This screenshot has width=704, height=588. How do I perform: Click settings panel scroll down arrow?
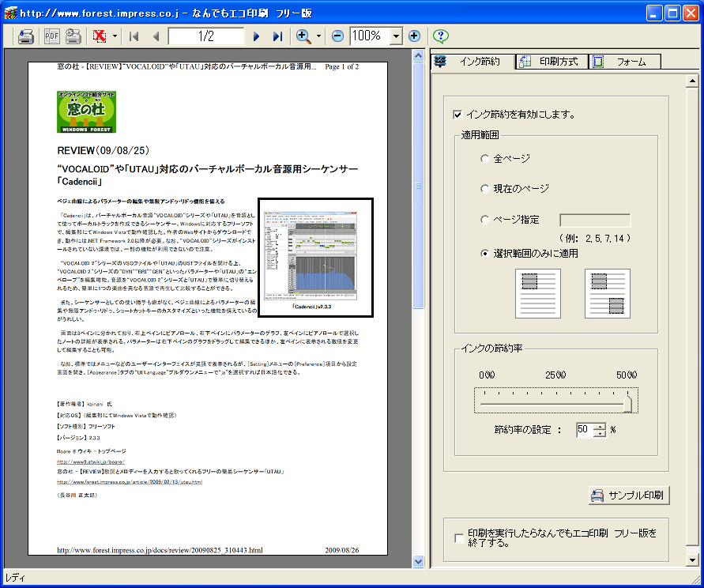(692, 560)
